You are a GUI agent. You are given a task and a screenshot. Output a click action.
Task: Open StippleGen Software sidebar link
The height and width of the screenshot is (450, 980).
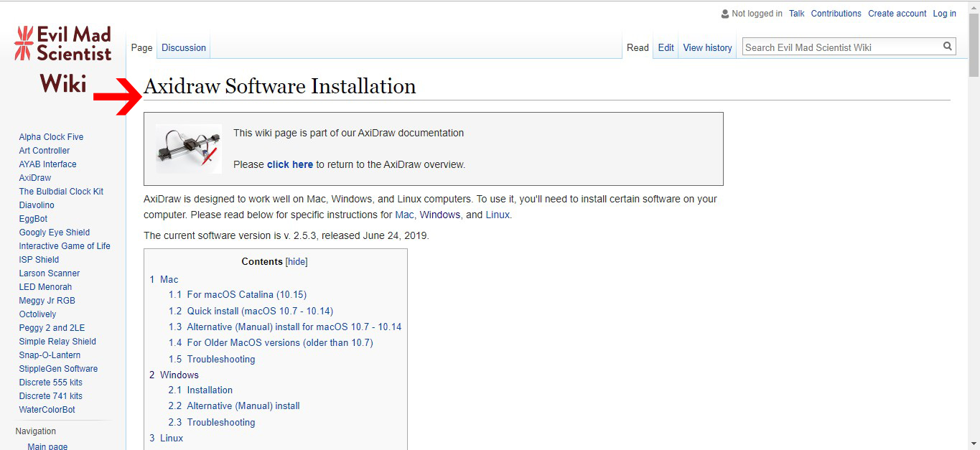pyautogui.click(x=58, y=369)
